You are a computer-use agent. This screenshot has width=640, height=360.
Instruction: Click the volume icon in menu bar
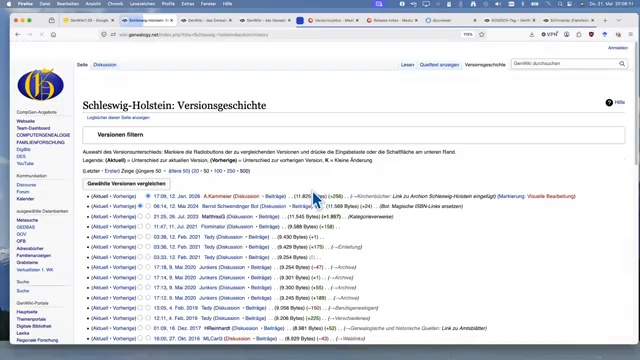point(498,4)
